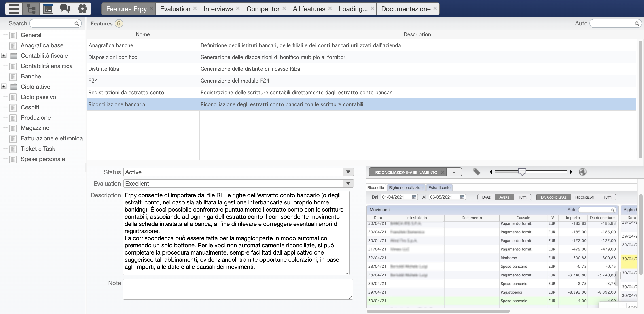Switch to the Competitor tab
Image resolution: width=644 pixels, height=314 pixels.
[x=263, y=9]
